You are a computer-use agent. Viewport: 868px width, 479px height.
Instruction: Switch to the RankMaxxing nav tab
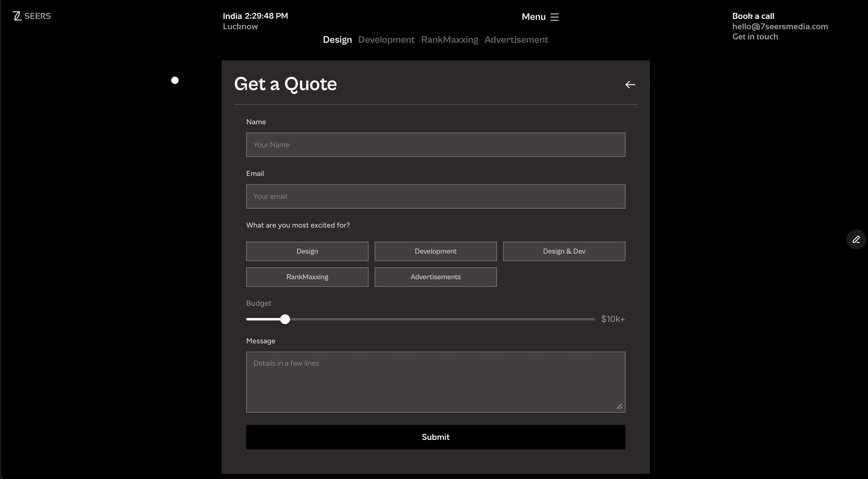pos(450,39)
